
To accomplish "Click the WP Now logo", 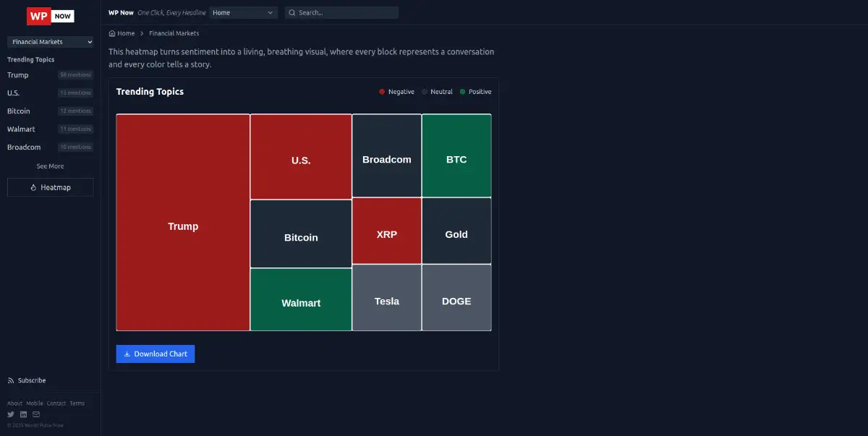I will click(x=50, y=16).
